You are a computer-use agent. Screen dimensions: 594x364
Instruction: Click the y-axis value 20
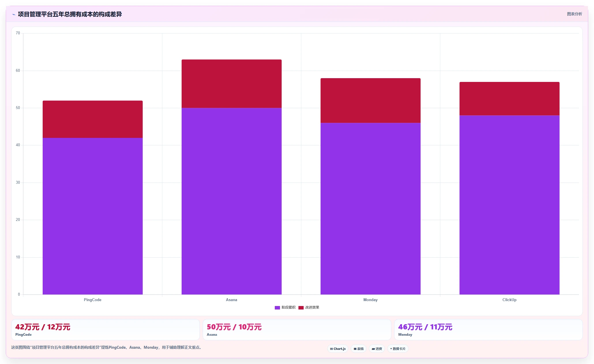coord(18,220)
